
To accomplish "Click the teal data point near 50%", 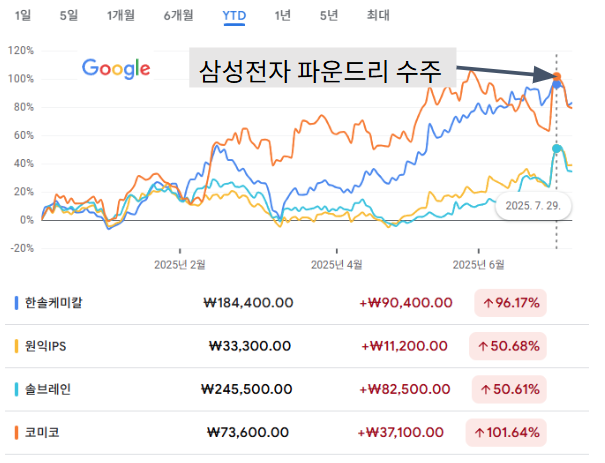I will 556,149.
